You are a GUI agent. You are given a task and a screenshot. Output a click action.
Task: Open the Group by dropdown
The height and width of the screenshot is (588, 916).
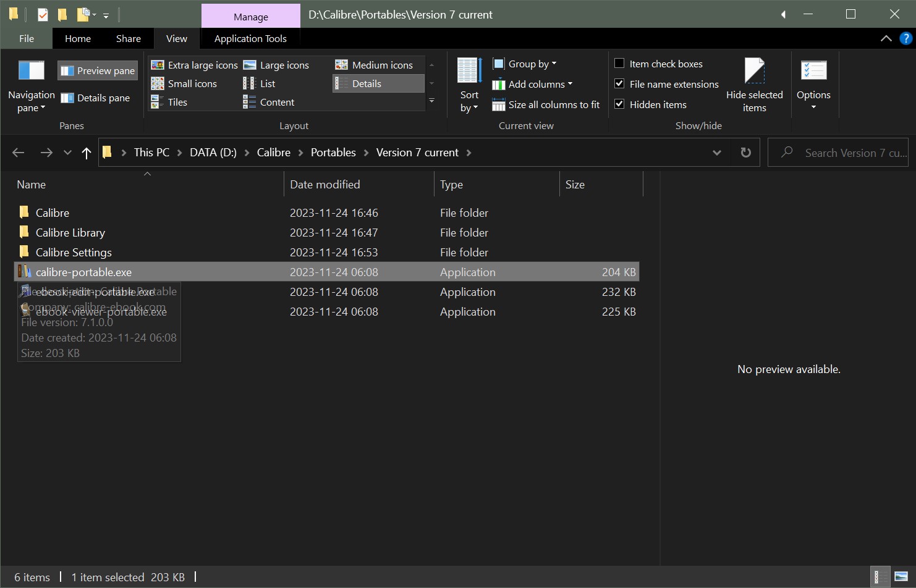click(x=525, y=64)
